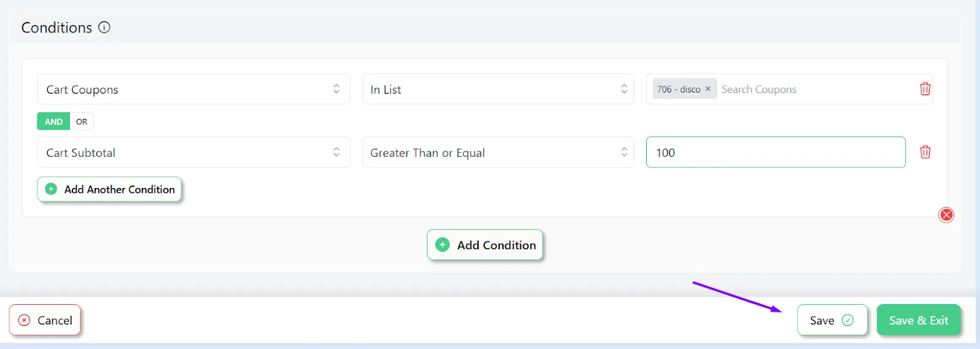Click the checkmark icon on the Save button
The image size is (980, 349).
click(848, 320)
